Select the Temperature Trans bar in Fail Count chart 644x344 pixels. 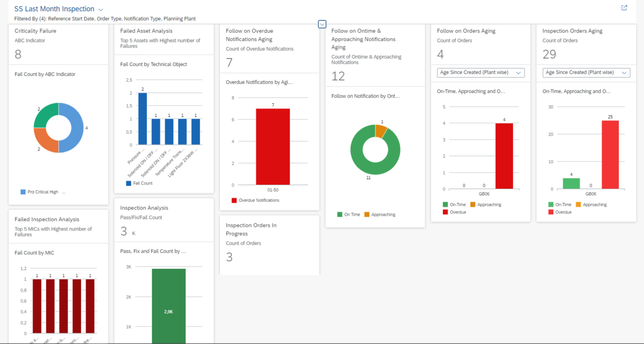pos(182,132)
